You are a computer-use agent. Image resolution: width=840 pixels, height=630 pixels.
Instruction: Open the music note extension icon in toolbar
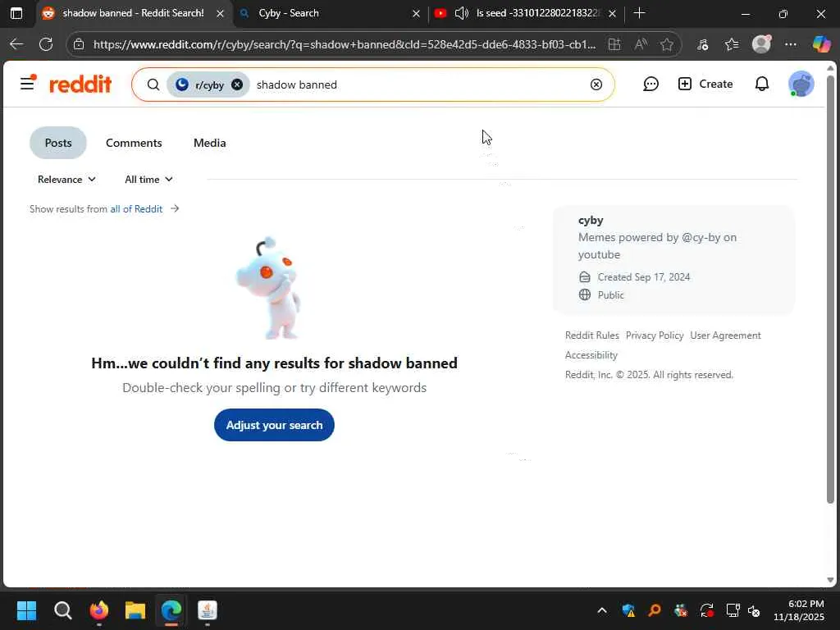tap(702, 44)
